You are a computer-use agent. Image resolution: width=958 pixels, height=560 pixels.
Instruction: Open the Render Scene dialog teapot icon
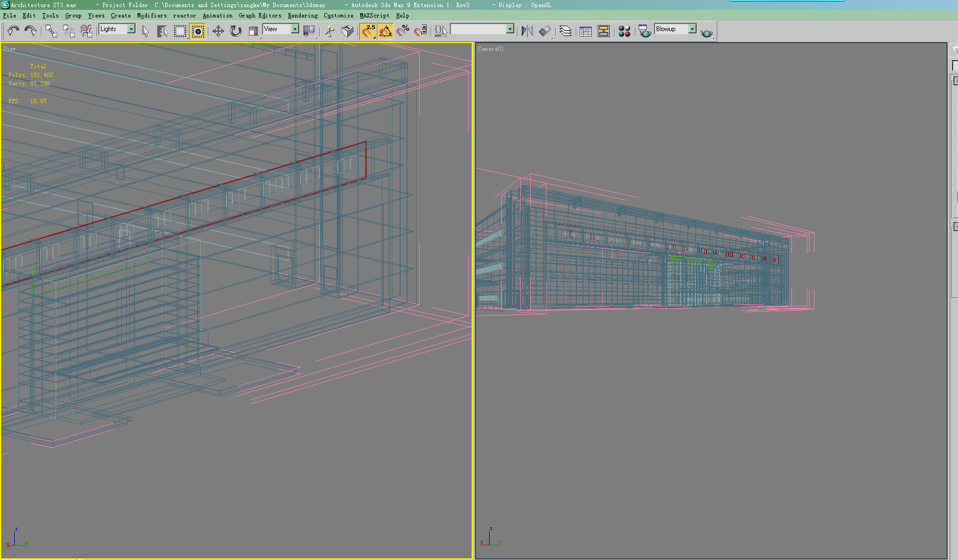[x=645, y=32]
